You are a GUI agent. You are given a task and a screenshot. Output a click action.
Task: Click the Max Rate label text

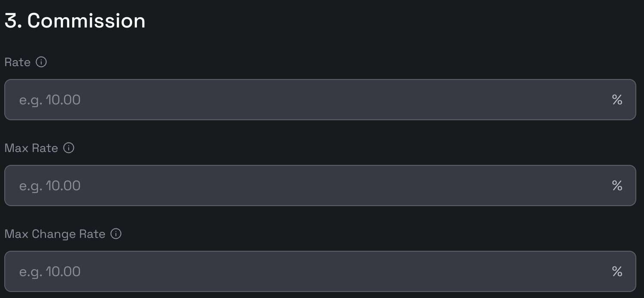pyautogui.click(x=31, y=148)
